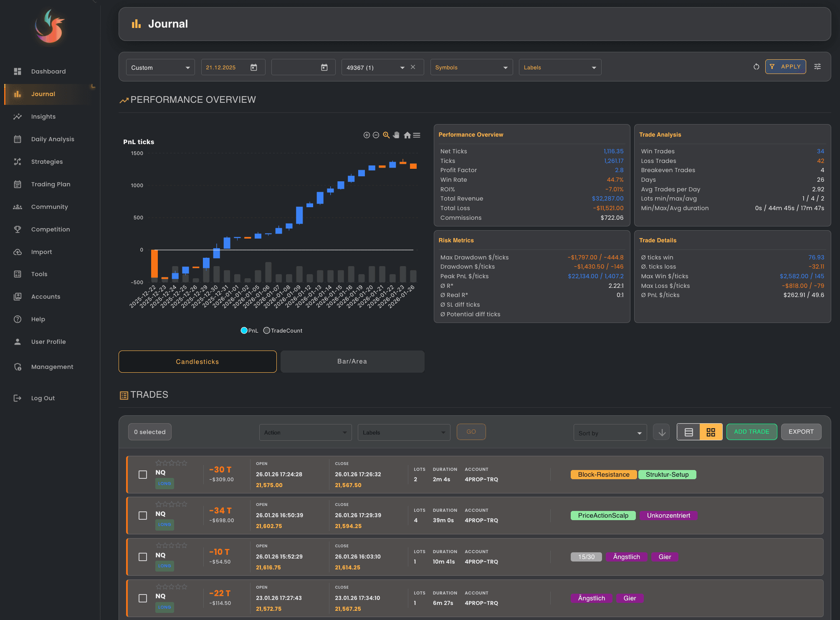Image resolution: width=840 pixels, height=620 pixels.
Task: Select the TradeCount radio option
Action: point(267,330)
